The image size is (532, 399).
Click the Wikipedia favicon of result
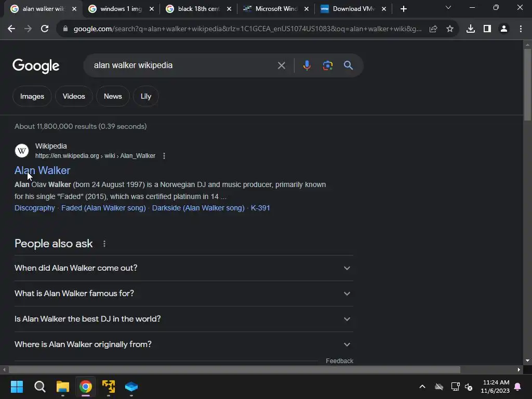click(x=22, y=151)
